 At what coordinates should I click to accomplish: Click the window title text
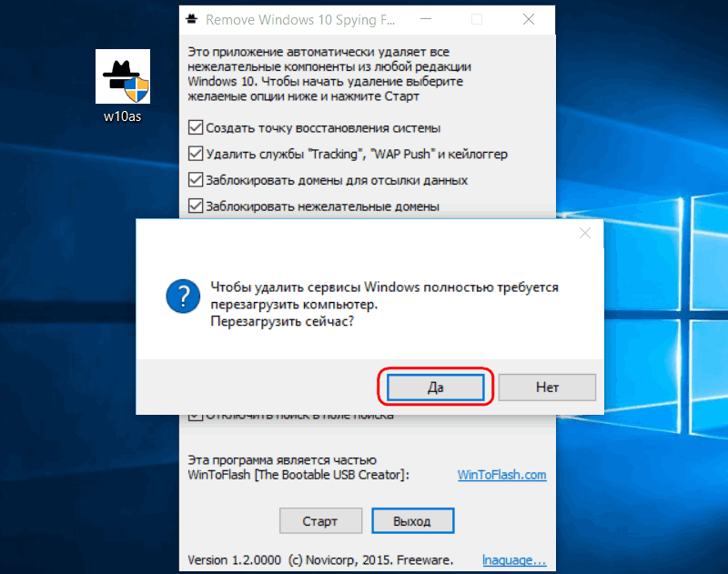pyautogui.click(x=300, y=20)
